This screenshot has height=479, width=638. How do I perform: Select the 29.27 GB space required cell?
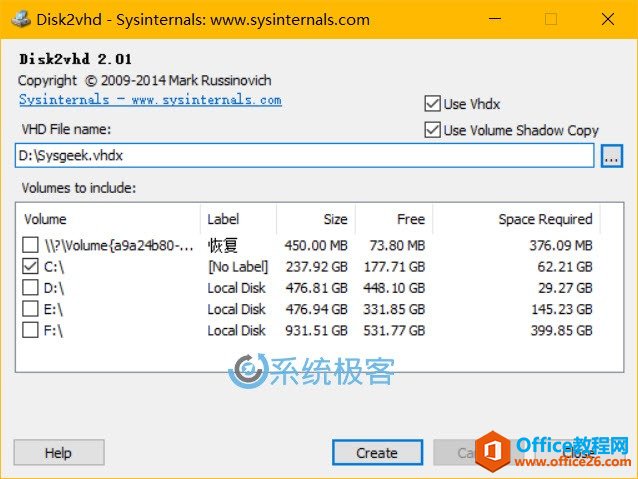point(566,288)
